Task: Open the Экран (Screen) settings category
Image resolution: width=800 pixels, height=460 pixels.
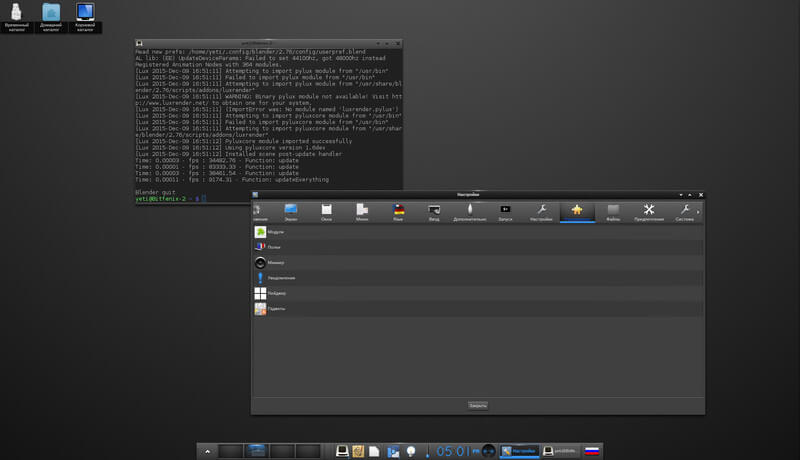Action: (291, 212)
